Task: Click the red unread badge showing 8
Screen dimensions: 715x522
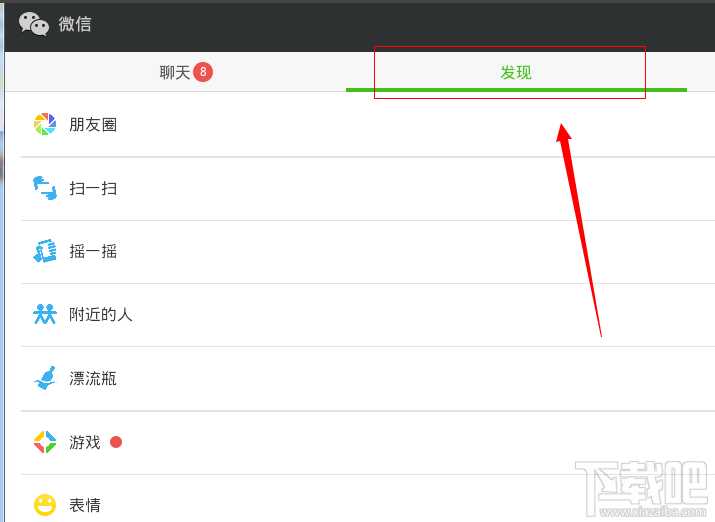Action: click(x=203, y=72)
